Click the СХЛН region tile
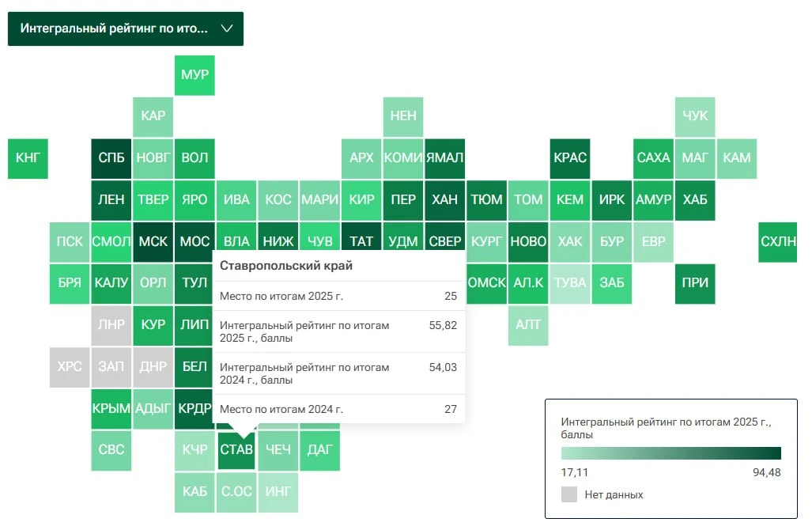Image resolution: width=812 pixels, height=530 pixels. point(778,242)
